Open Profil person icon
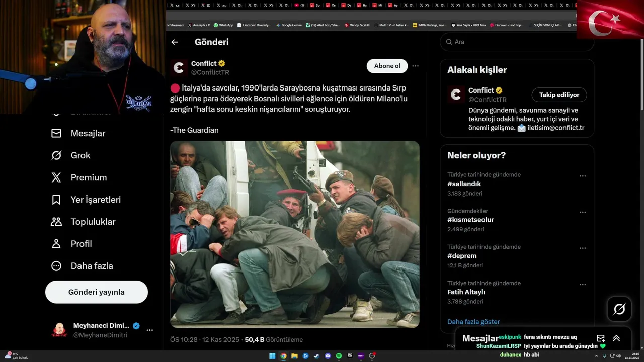Viewport: 644px width, 362px height. [56, 244]
